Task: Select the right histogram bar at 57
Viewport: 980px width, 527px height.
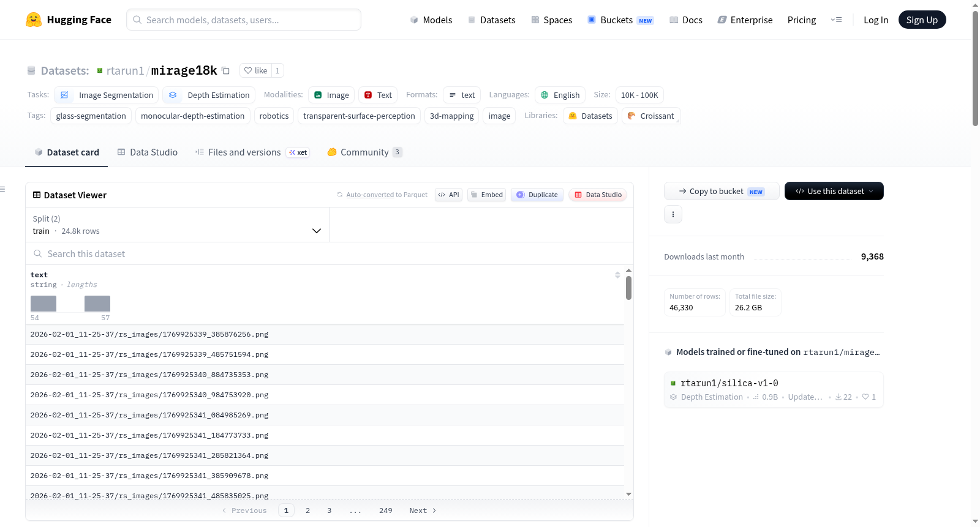Action: click(x=97, y=304)
